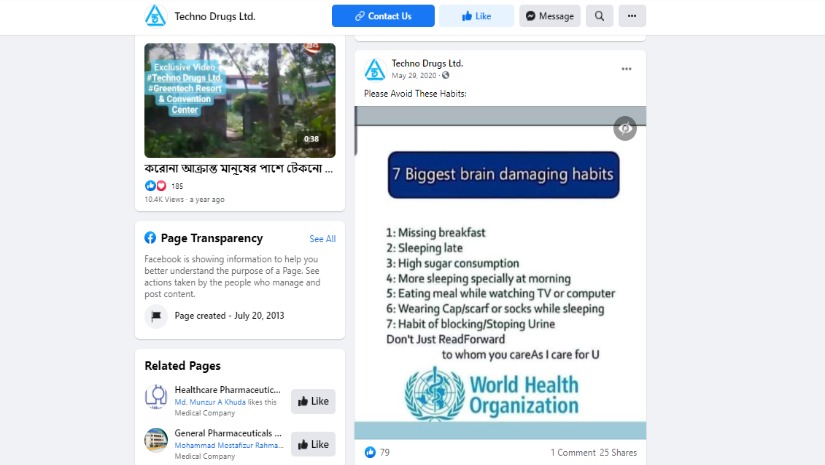The width and height of the screenshot is (825, 465).
Task: Open the page header more options menu
Action: click(x=632, y=16)
